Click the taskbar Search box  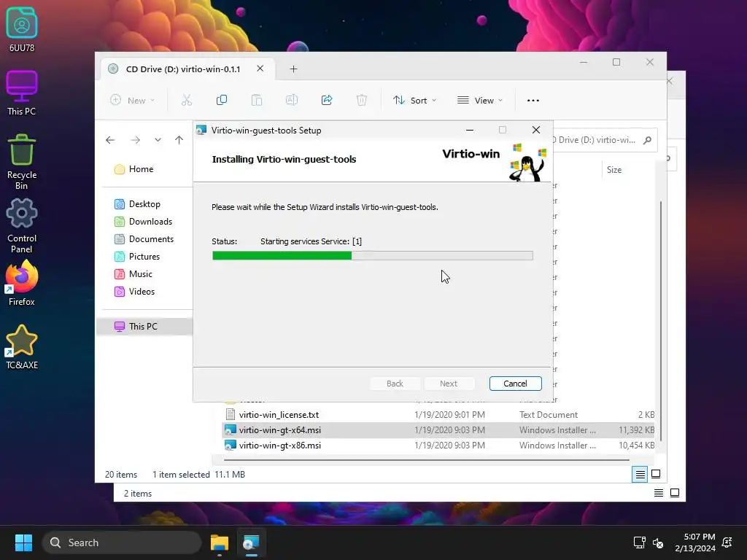(122, 542)
